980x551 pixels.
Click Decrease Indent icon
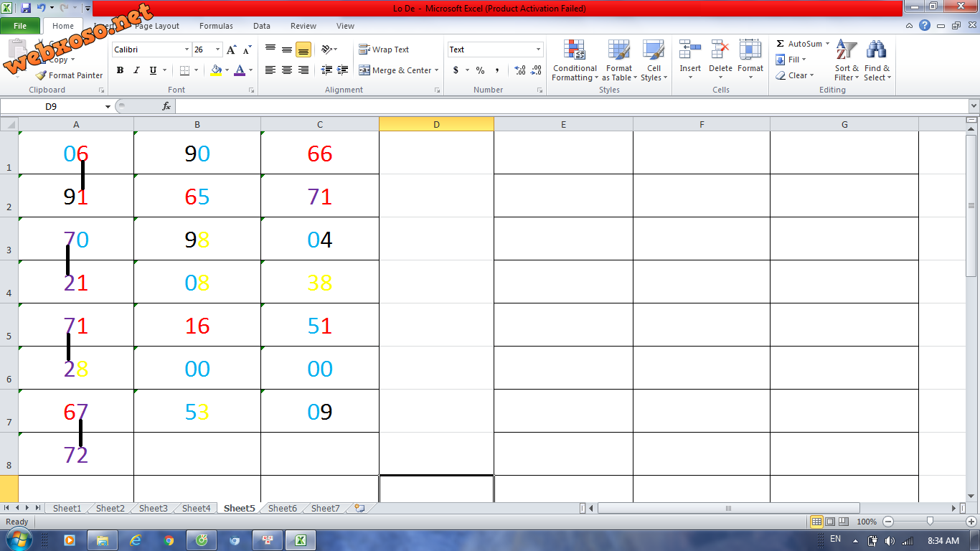pos(326,70)
